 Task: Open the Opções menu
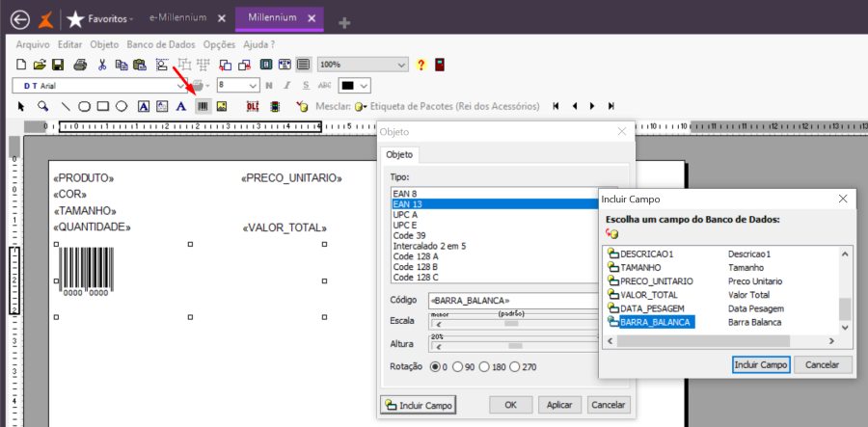[219, 44]
